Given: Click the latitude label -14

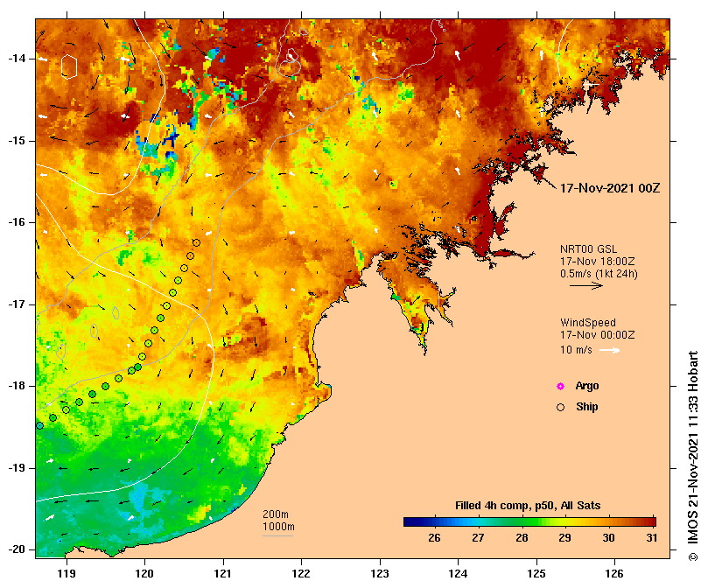Looking at the screenshot, I should 17,59.
